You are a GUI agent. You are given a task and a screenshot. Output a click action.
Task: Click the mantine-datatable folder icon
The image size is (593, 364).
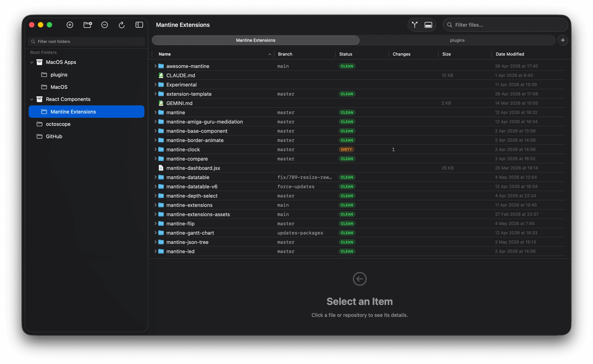tap(161, 177)
